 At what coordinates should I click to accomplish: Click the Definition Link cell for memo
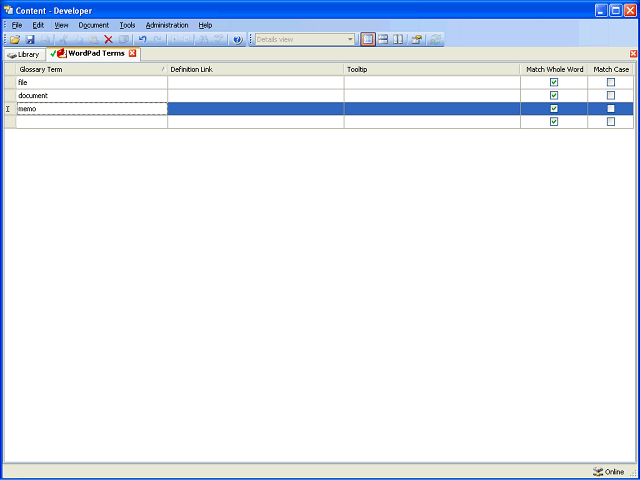coord(256,109)
